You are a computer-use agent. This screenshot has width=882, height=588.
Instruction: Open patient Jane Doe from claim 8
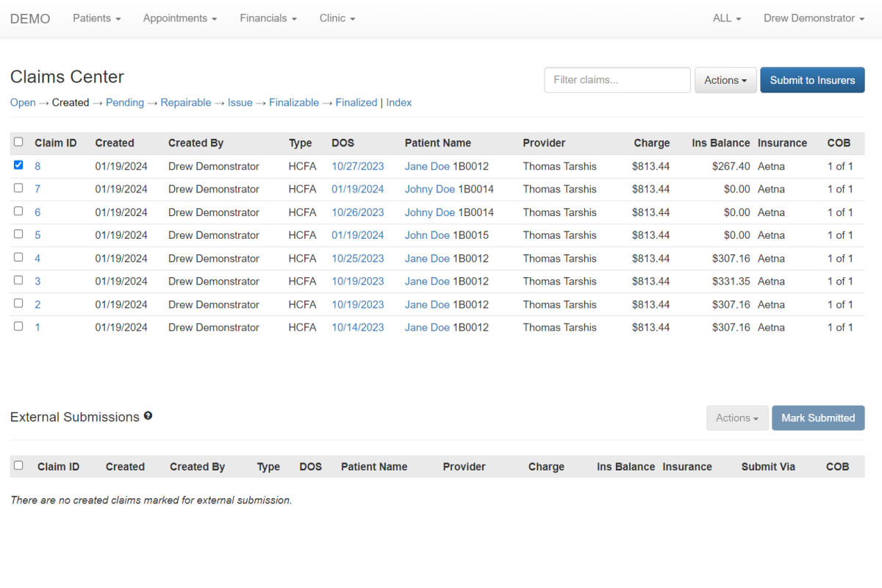pos(427,166)
